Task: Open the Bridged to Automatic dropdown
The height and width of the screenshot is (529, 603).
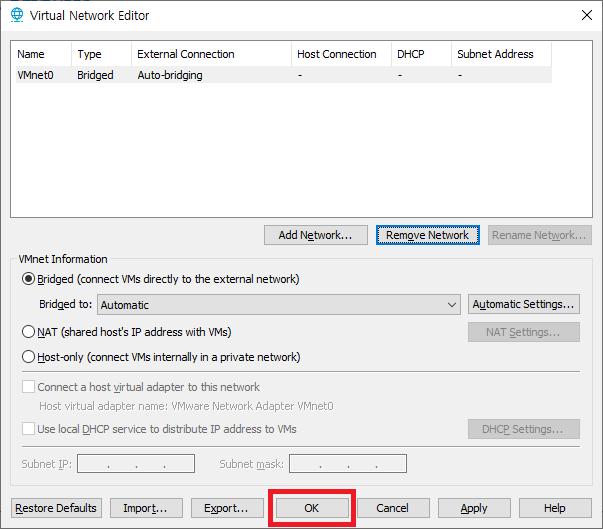Action: 279,305
